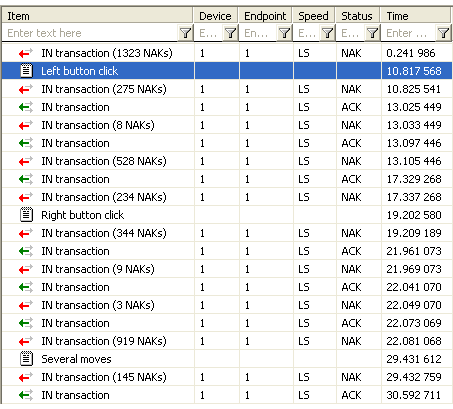Focus the Time filter text field
The image size is (453, 409).
(409, 33)
